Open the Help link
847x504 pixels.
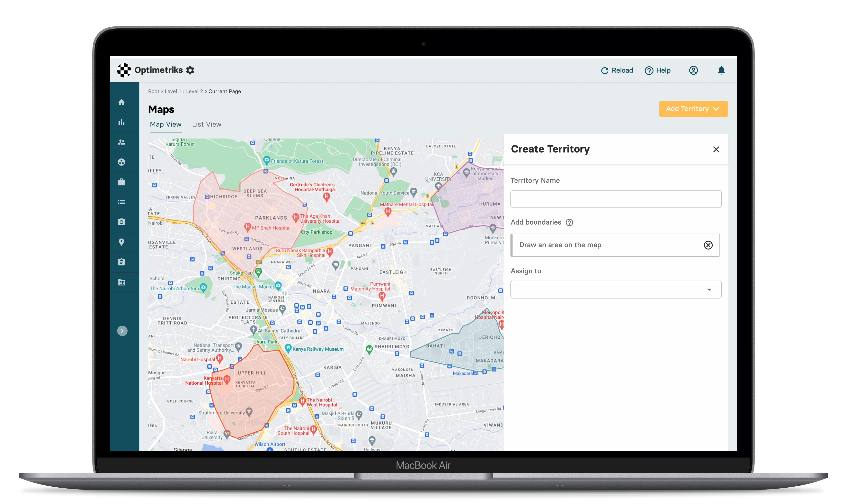pos(658,70)
